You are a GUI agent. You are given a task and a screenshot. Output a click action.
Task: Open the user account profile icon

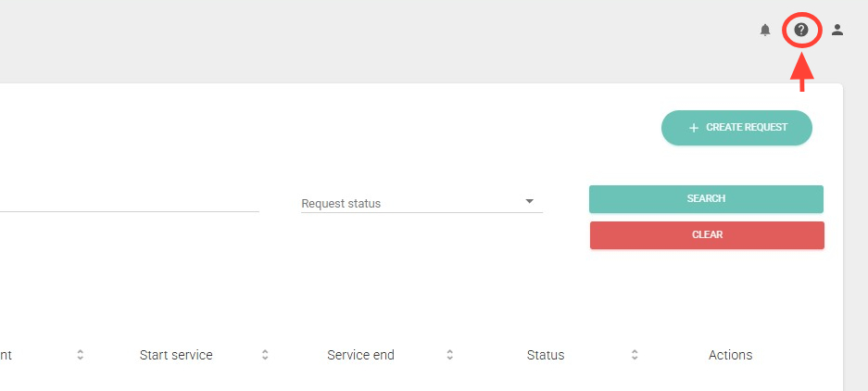[x=837, y=30]
